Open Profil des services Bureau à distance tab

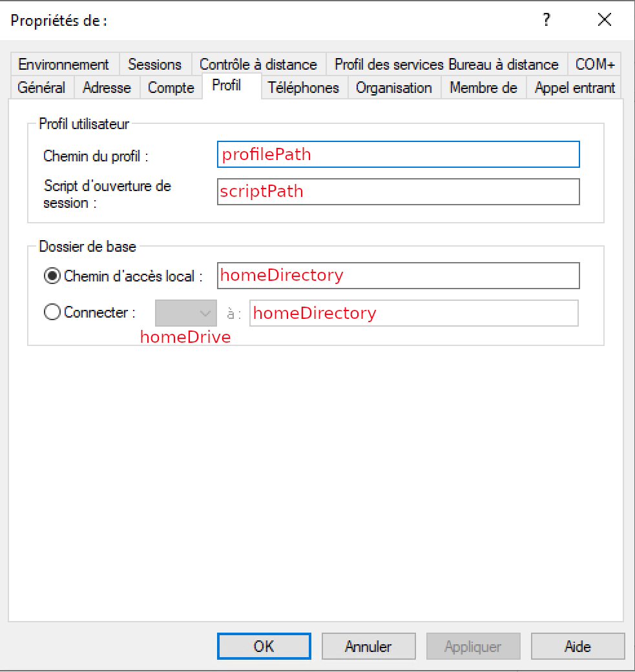coord(446,65)
